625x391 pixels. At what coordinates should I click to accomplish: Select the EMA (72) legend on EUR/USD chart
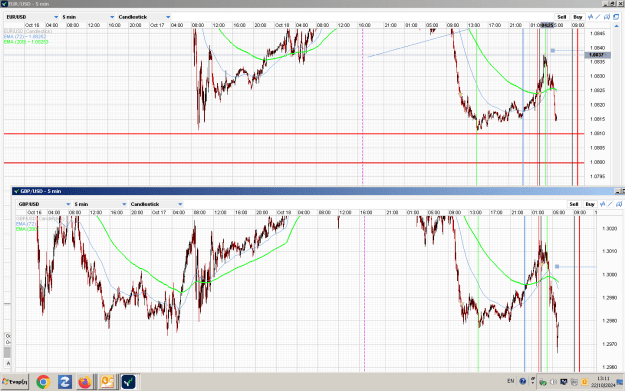click(x=25, y=37)
